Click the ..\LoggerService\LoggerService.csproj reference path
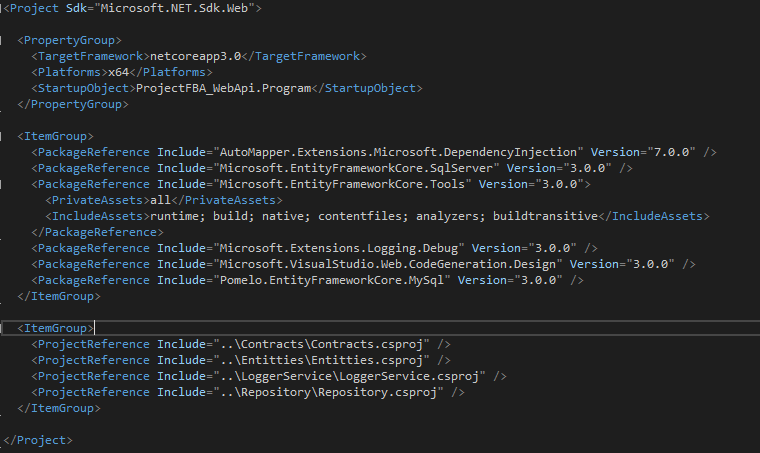The image size is (760, 453). (x=349, y=376)
